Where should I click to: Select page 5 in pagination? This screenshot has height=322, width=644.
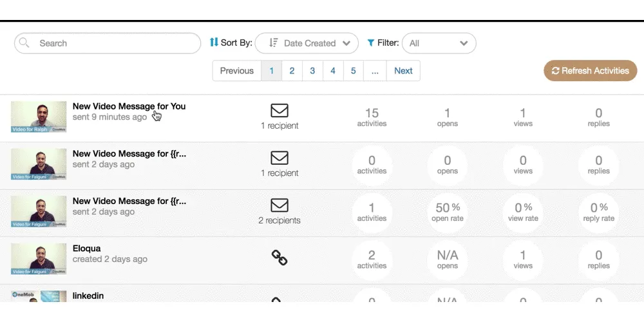pyautogui.click(x=353, y=71)
